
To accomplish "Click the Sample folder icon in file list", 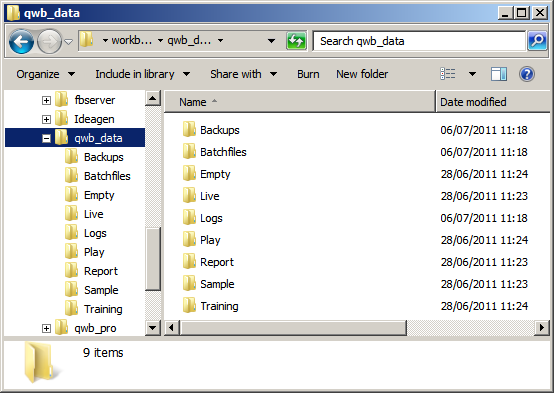I will coord(189,284).
